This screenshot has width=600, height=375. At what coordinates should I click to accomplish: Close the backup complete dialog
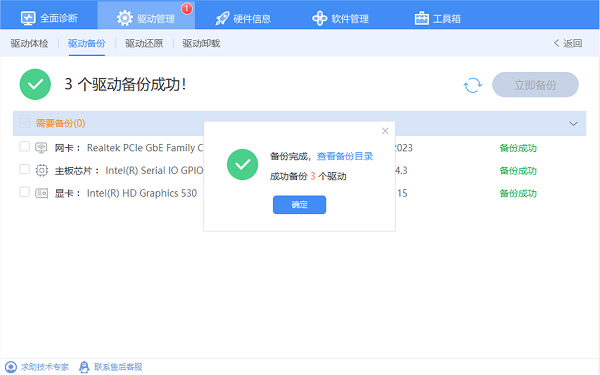click(x=385, y=131)
